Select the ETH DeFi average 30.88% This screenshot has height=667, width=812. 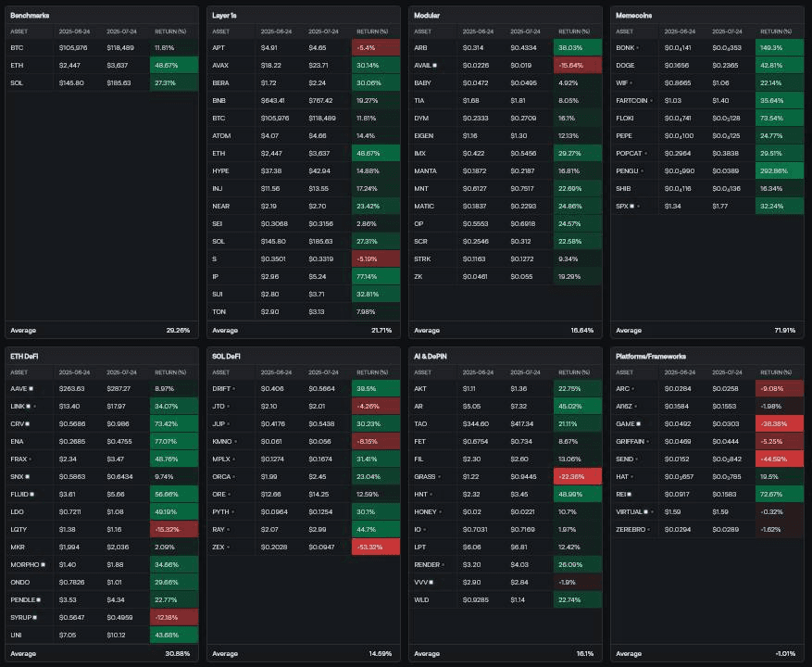(x=178, y=653)
